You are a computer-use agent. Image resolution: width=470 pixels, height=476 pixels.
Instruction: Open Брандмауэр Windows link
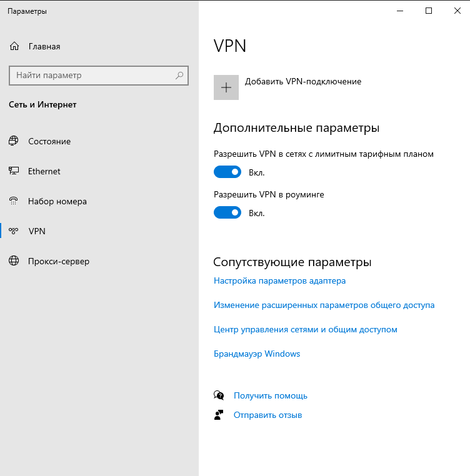click(257, 354)
